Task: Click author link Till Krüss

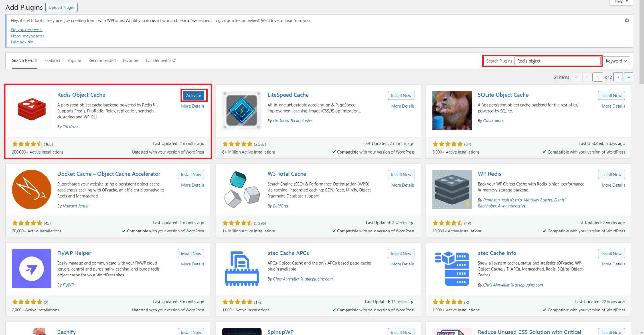Action: pos(70,127)
